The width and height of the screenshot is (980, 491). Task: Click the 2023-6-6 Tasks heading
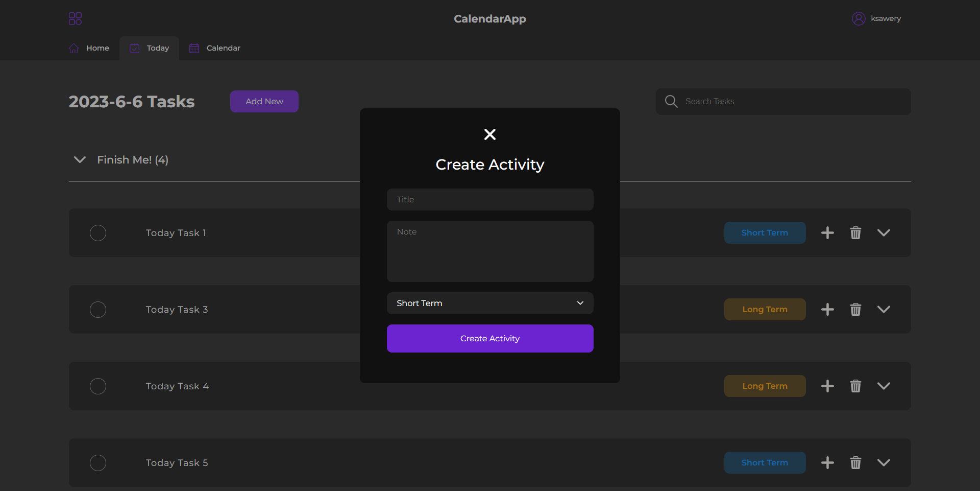point(132,102)
